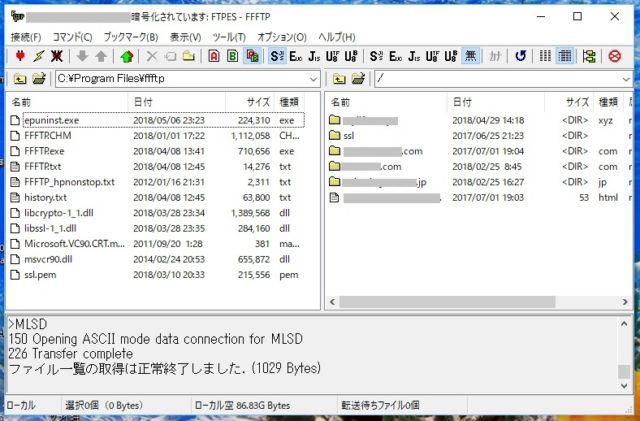The height and width of the screenshot is (421, 640).
Task: Open the ツール(T) tools menu
Action: tap(229, 37)
